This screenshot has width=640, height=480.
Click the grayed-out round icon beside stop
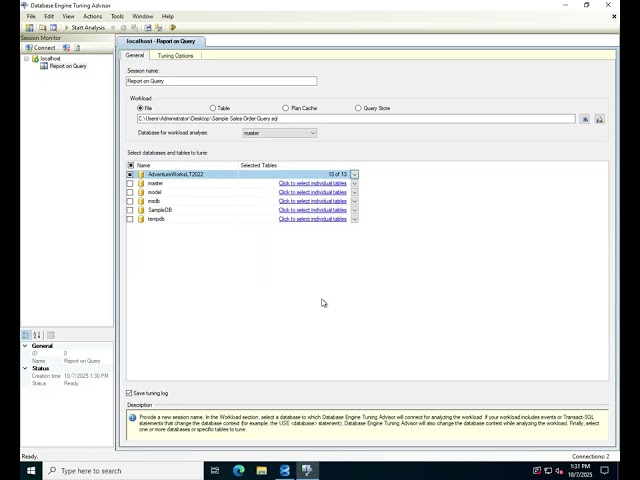point(124,28)
